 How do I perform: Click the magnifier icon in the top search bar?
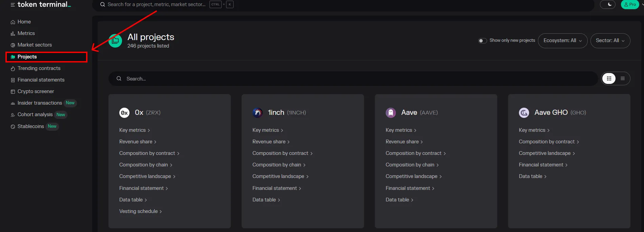(102, 4)
